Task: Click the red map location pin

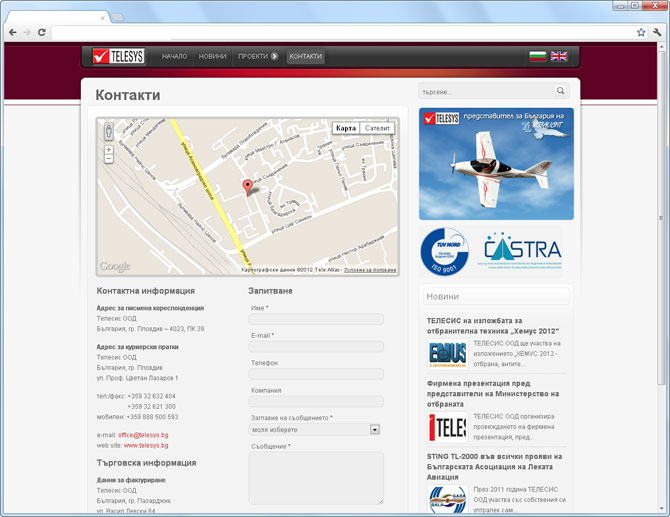Action: coord(247,188)
